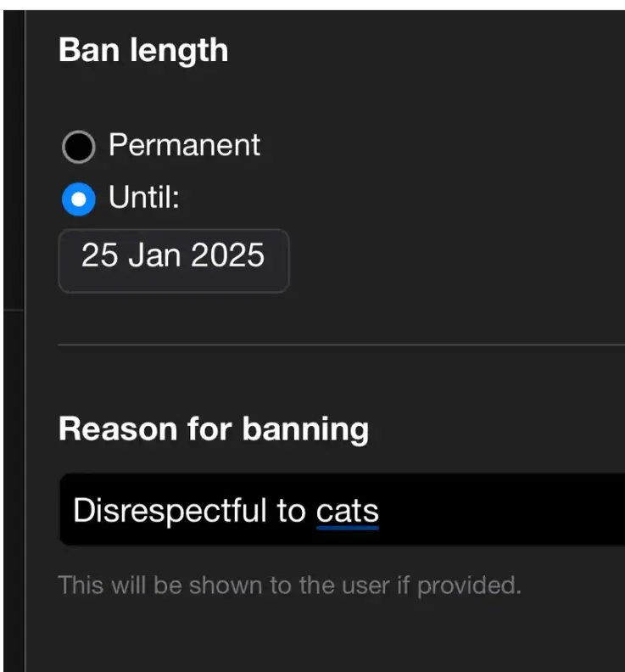
Task: Click the underlined word "cats"
Action: (x=347, y=511)
